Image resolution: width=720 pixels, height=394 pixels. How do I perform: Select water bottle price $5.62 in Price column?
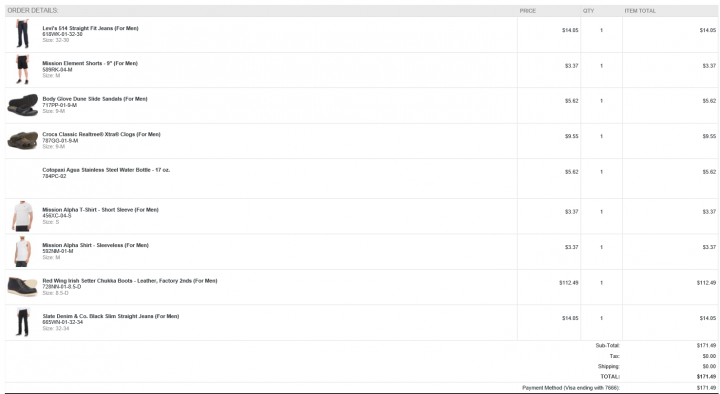571,172
